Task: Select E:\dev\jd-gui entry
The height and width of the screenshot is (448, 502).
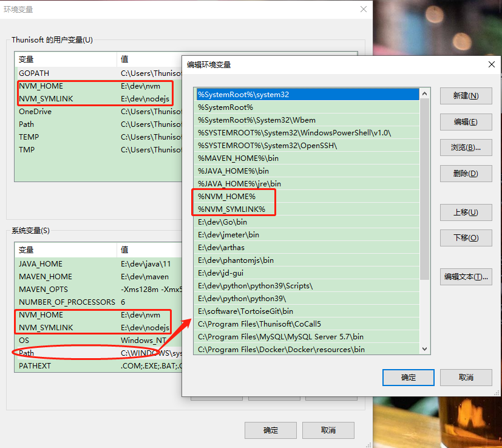Action: click(x=307, y=273)
